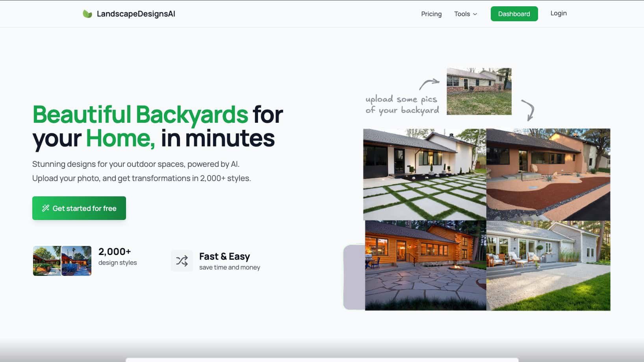Click Get started for free

coord(79,208)
